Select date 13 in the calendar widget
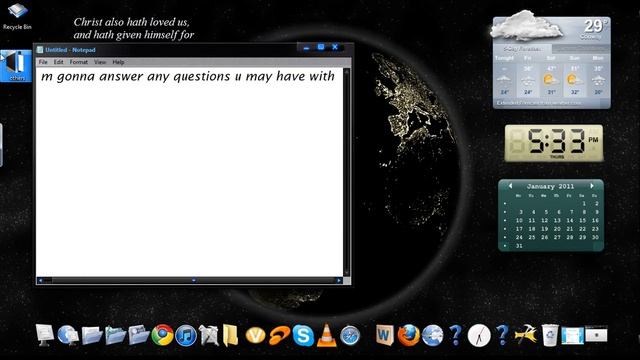640x360 pixels. coord(557,220)
